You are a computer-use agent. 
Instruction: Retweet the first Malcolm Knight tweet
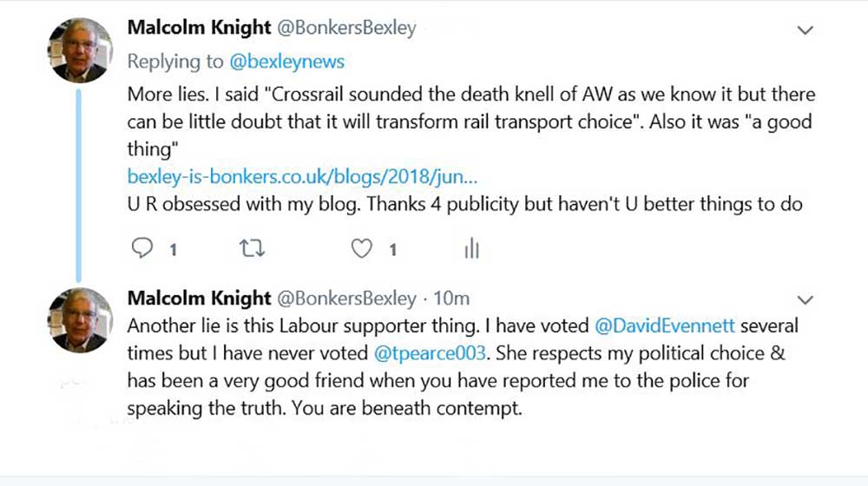tap(252, 249)
